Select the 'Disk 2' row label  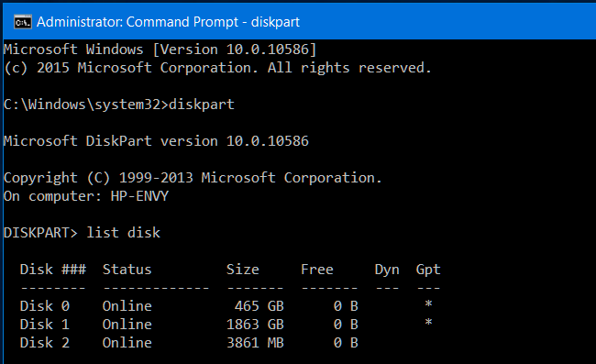(x=45, y=343)
